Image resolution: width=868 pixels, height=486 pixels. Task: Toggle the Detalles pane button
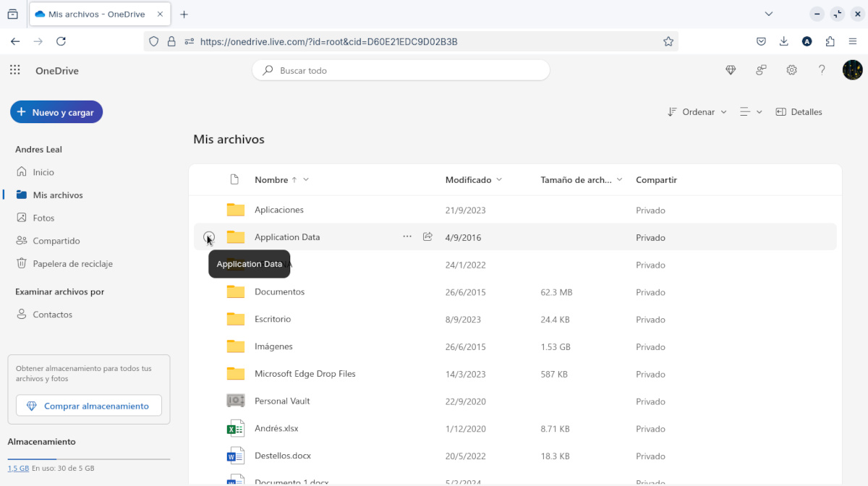click(x=799, y=112)
